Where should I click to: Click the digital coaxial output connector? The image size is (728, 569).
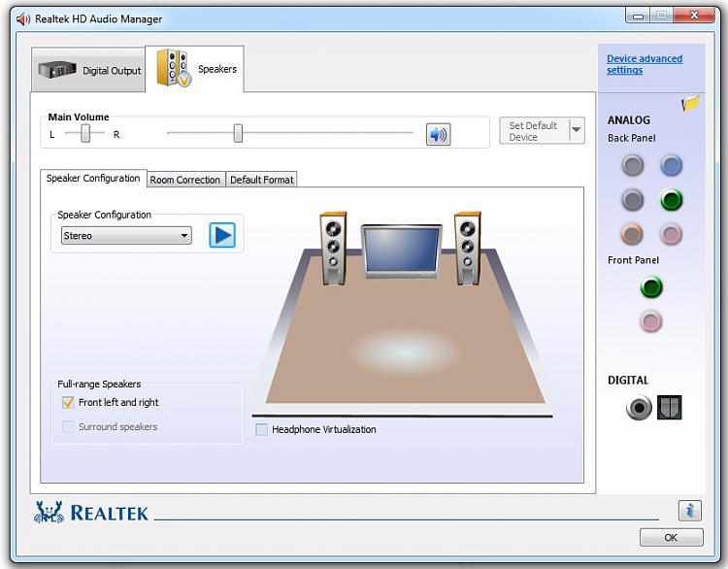639,408
